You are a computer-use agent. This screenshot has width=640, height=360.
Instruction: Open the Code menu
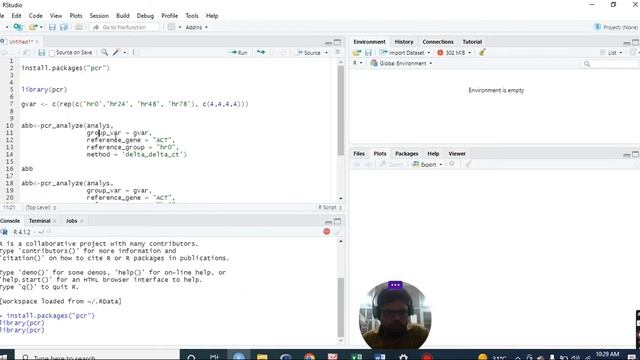click(36, 16)
